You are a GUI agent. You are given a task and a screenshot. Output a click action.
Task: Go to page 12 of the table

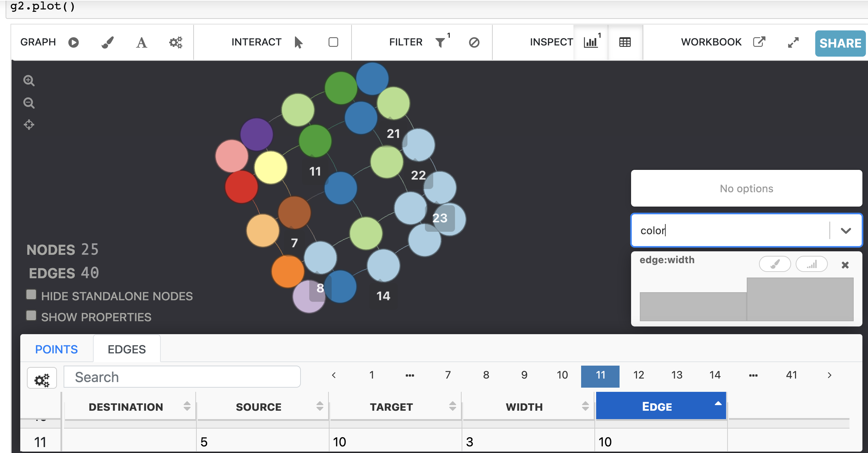(638, 375)
